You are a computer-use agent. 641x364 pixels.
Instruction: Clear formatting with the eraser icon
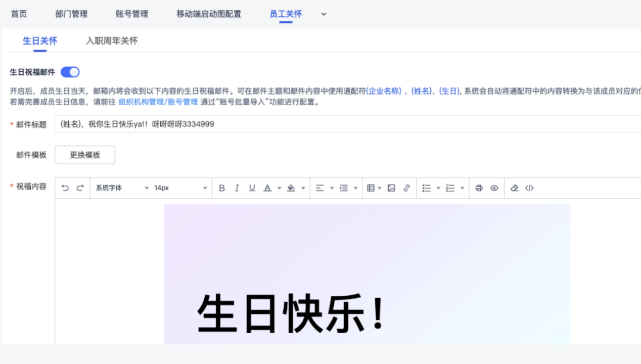514,188
